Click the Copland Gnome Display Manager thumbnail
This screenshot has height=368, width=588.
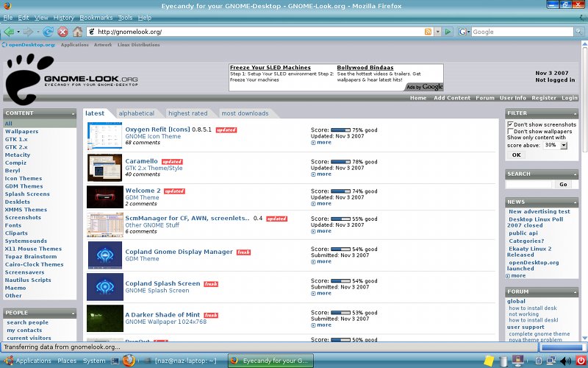pos(105,255)
